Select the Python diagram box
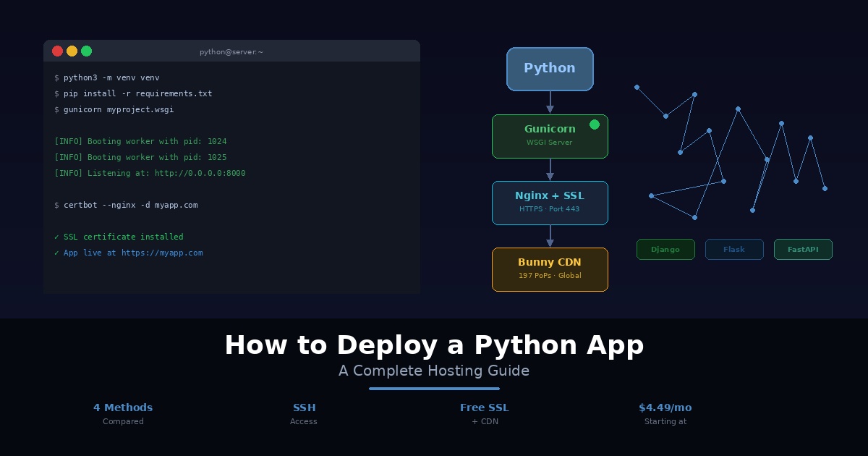 coord(550,69)
